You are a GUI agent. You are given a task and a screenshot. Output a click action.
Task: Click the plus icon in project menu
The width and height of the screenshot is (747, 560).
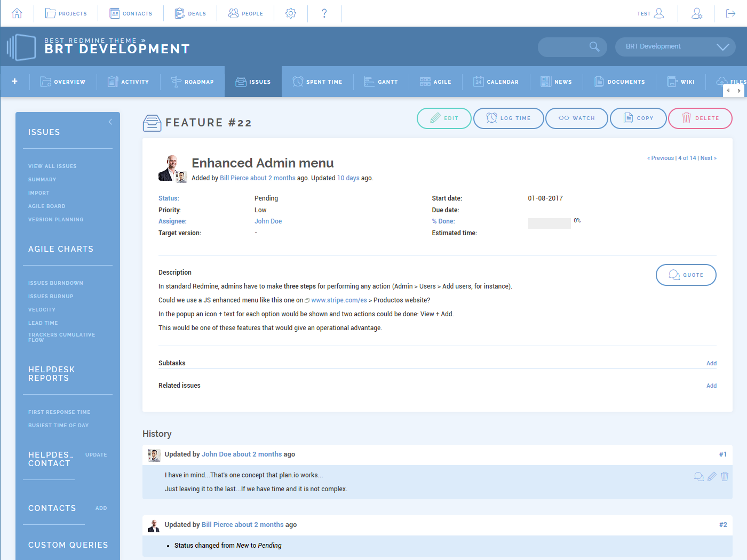[x=15, y=82]
